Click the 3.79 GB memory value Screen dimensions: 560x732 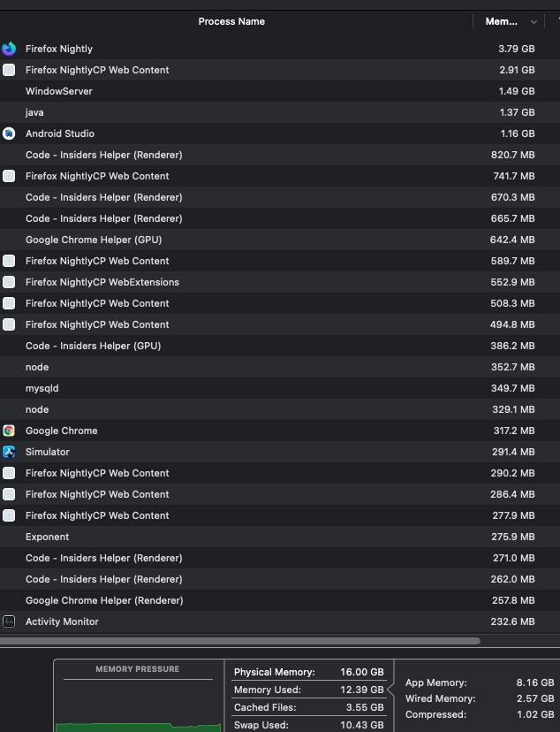point(517,49)
